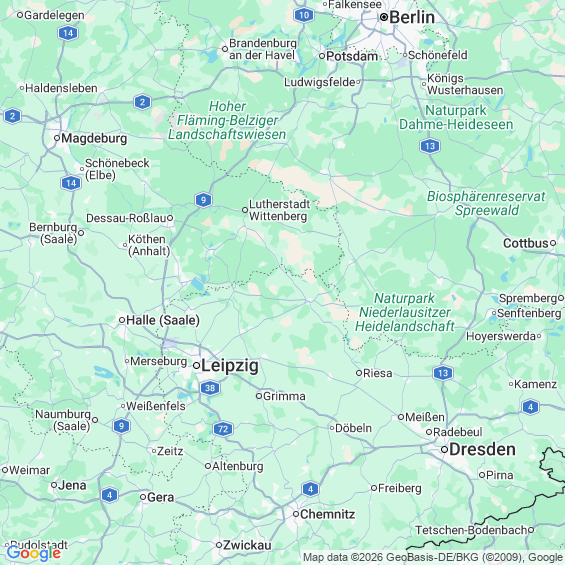Click the Berlin city marker
The width and height of the screenshot is (565, 565).
pyautogui.click(x=384, y=17)
